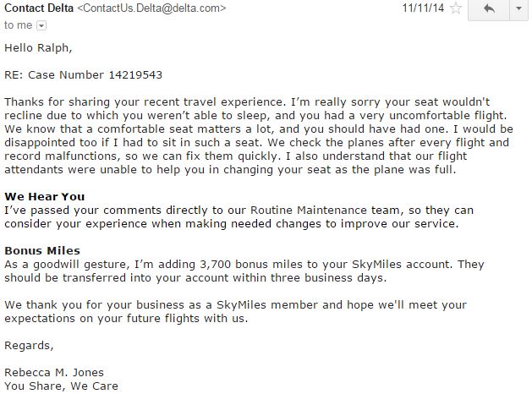Screen dimensions: 532x394
Task: Star this Delta email
Action: (455, 9)
